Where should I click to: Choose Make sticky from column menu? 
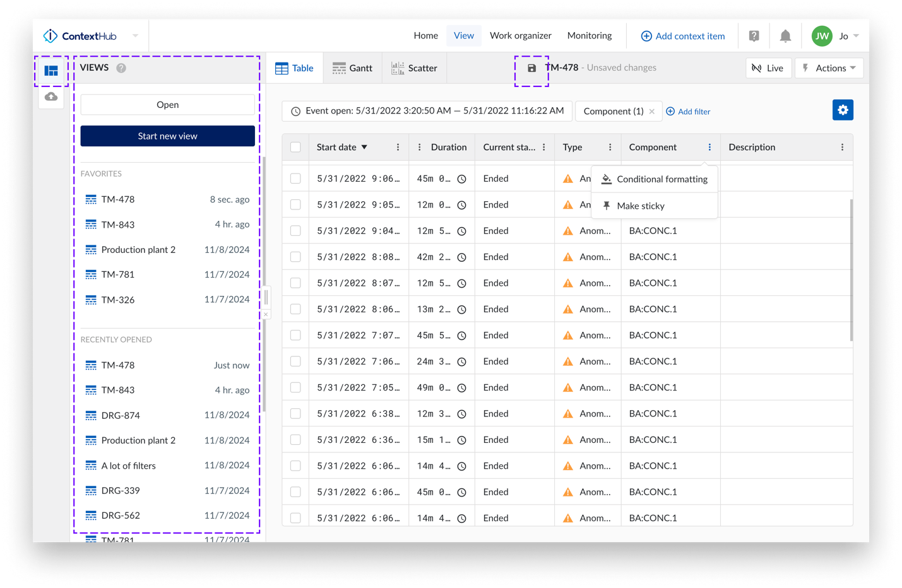click(640, 206)
